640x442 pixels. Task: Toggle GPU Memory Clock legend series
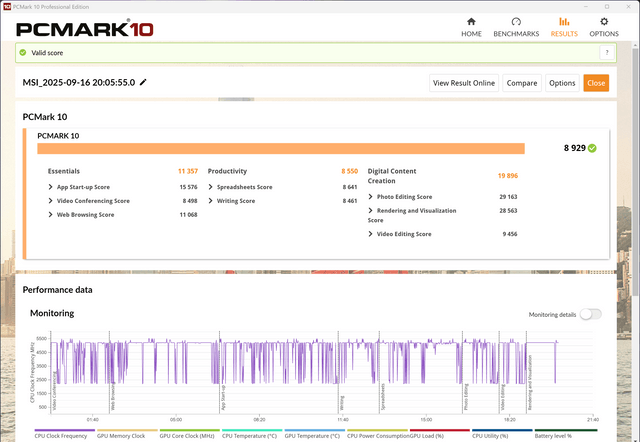pyautogui.click(x=127, y=434)
